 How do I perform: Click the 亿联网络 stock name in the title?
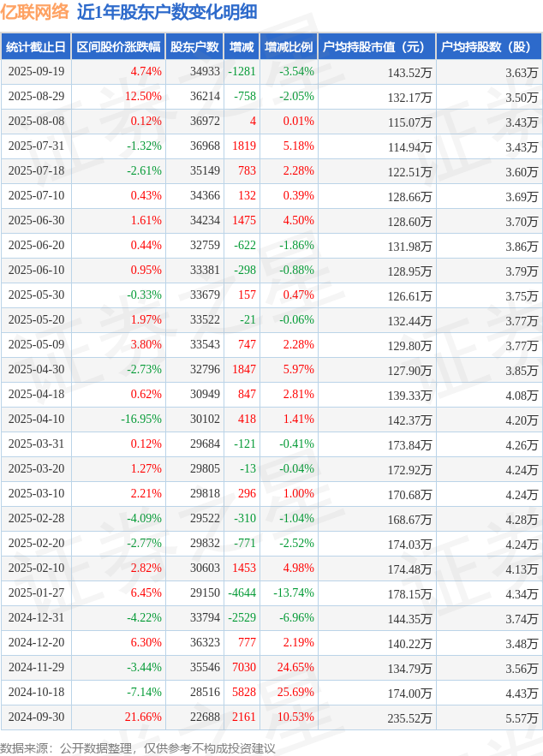coord(36,12)
